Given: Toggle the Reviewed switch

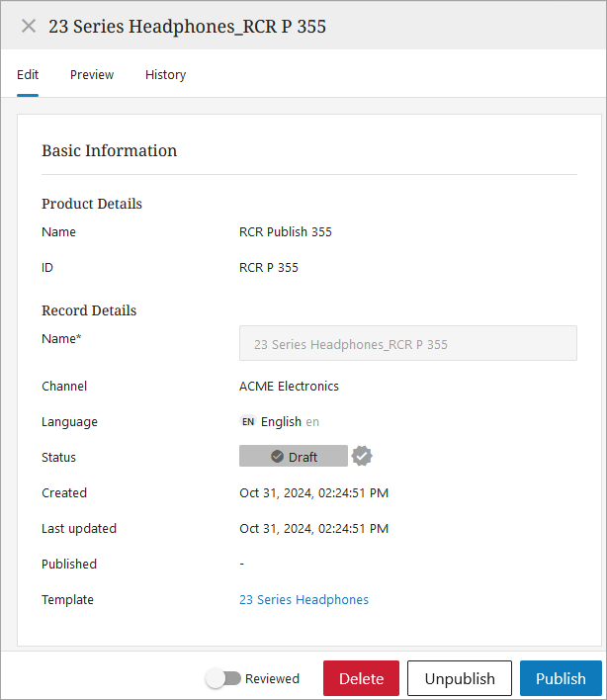Looking at the screenshot, I should (223, 678).
